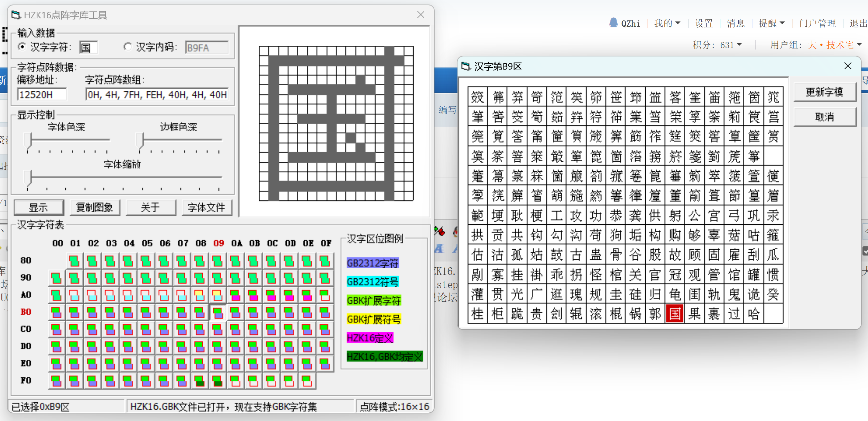Open the 我的 dropdown menu

(x=667, y=23)
